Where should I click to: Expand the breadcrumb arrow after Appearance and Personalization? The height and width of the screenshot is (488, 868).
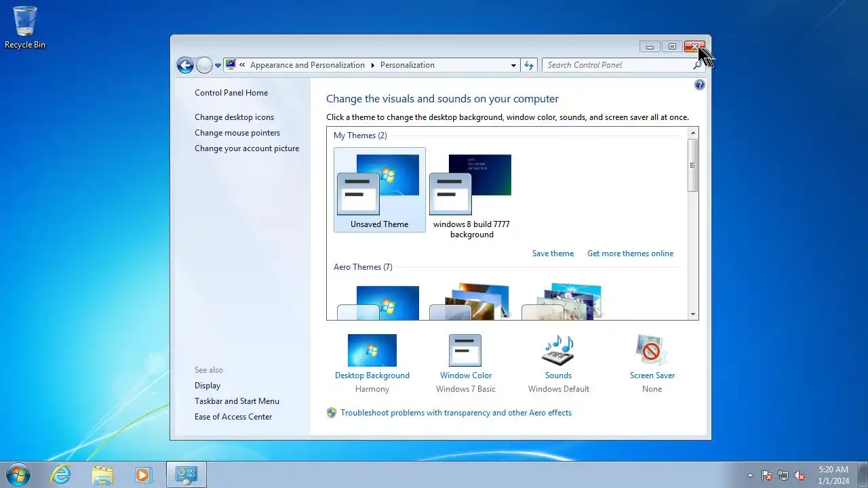[x=372, y=65]
